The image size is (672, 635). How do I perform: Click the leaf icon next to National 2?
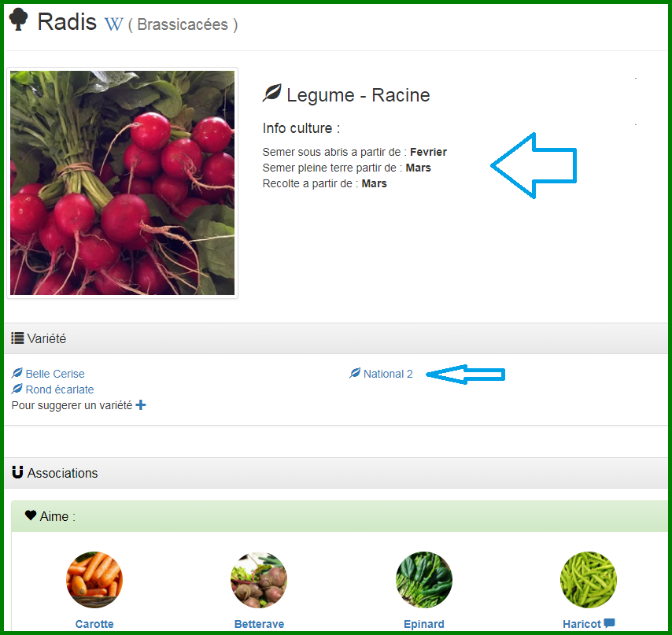tap(355, 373)
